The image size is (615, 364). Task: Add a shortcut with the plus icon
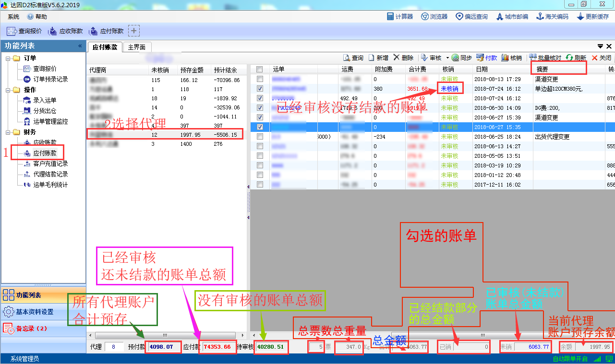pos(134,31)
